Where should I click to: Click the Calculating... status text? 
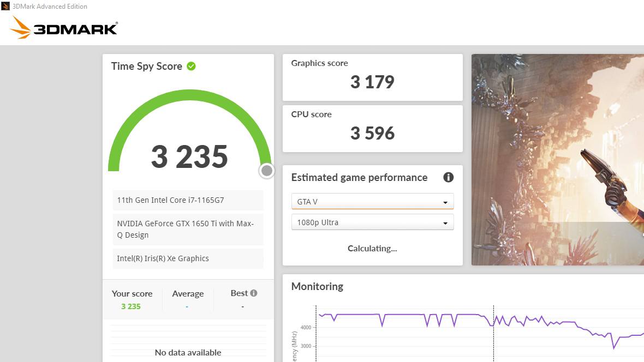[x=372, y=248]
